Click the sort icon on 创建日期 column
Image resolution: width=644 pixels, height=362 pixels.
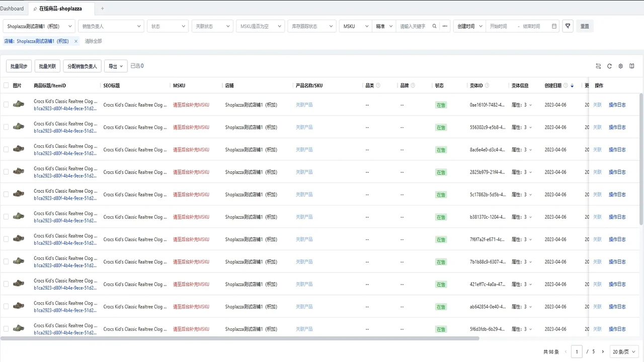point(572,85)
